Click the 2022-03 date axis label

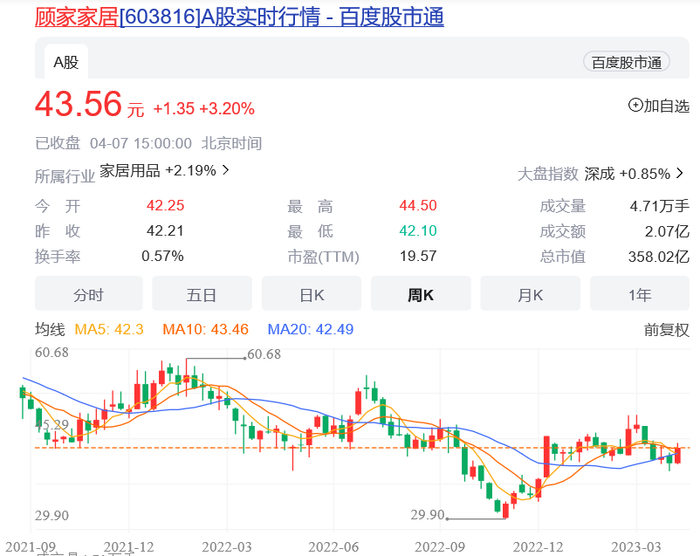point(227,547)
